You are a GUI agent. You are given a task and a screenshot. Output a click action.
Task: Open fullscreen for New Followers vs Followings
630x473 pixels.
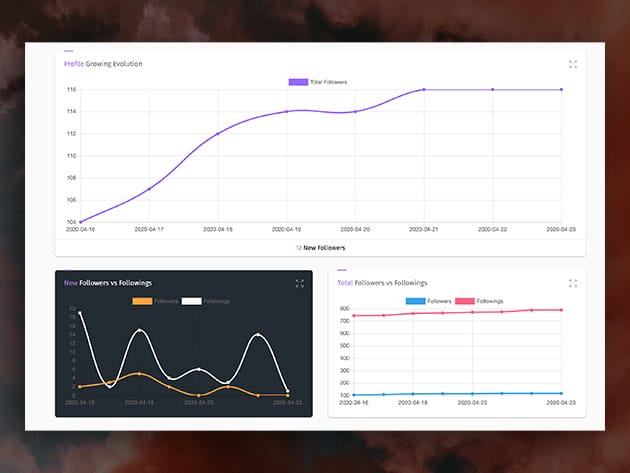pyautogui.click(x=299, y=283)
